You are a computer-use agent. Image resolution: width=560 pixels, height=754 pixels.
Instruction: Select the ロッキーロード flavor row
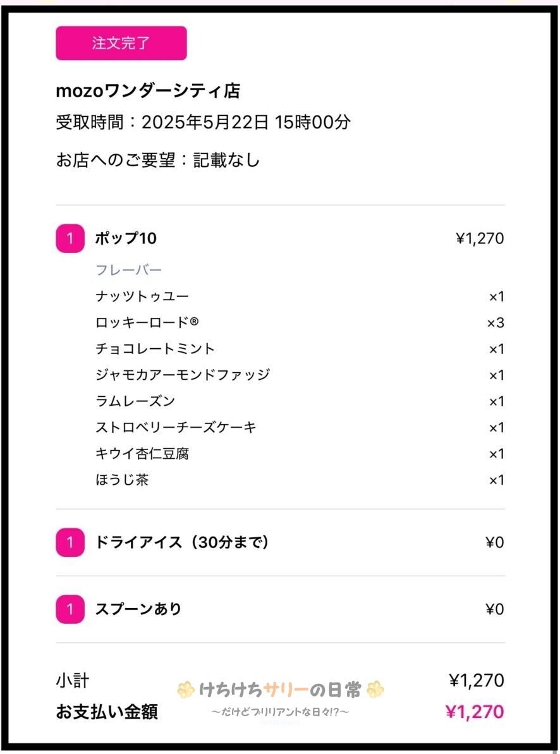[x=147, y=323]
